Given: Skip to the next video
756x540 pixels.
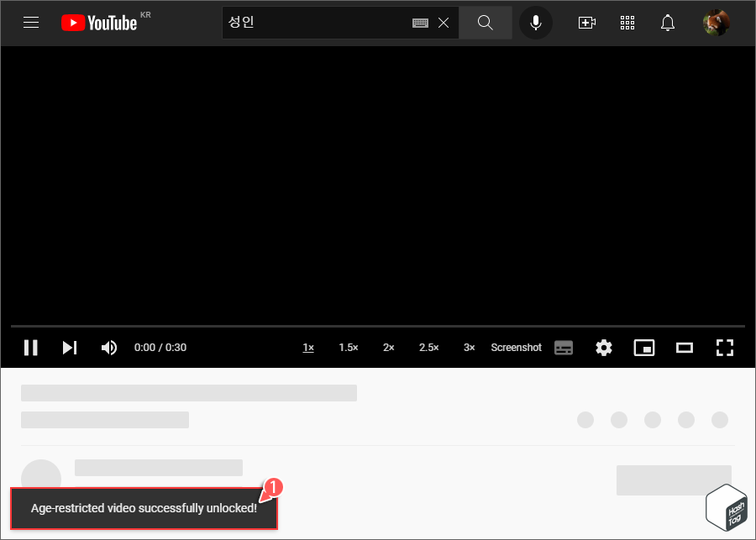Looking at the screenshot, I should 70,347.
